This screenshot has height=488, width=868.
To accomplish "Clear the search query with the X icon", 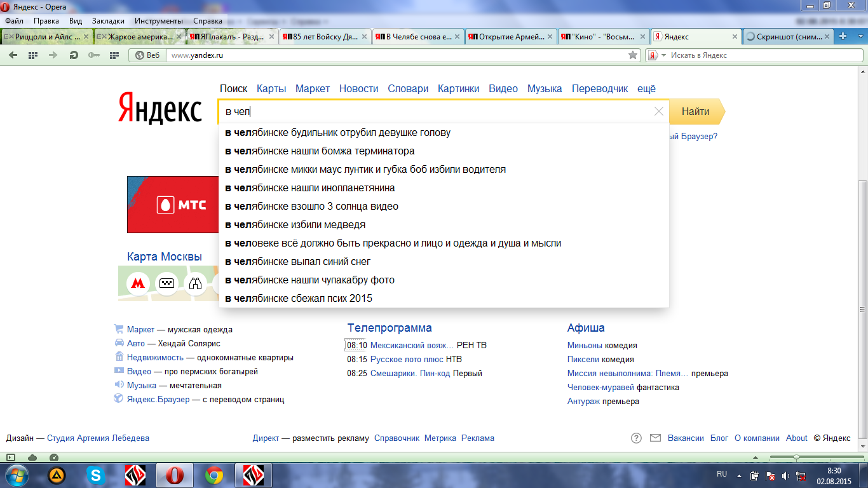I will (659, 112).
